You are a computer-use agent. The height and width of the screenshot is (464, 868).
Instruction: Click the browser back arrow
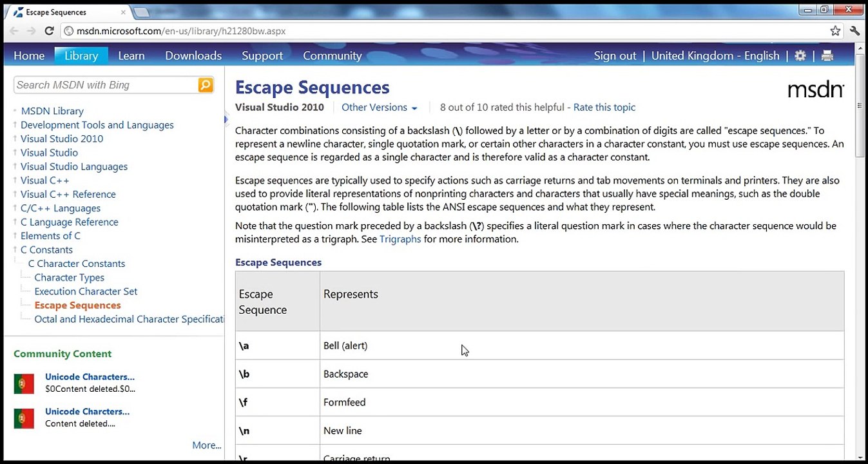14,31
